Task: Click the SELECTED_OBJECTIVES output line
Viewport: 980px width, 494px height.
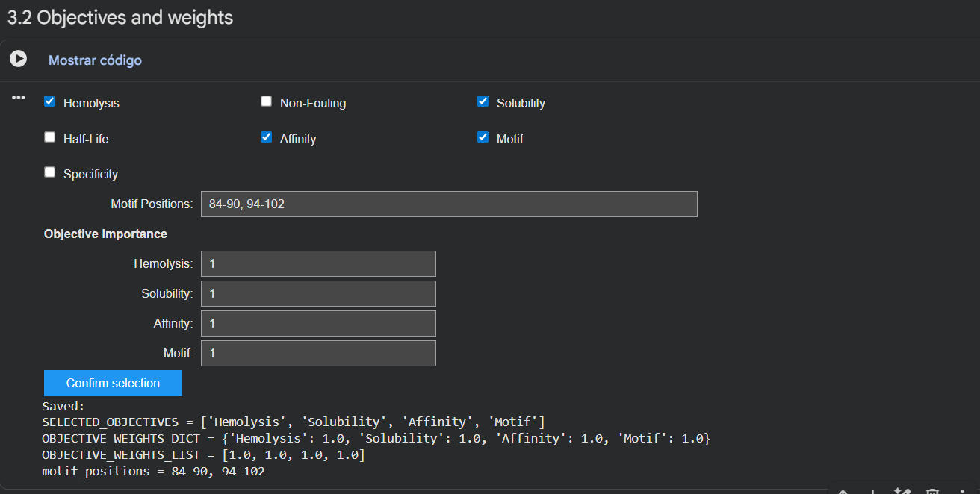Action: click(294, 422)
